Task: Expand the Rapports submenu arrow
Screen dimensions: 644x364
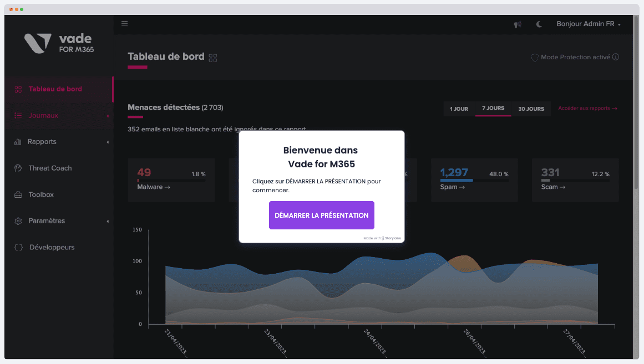Action: 108,142
